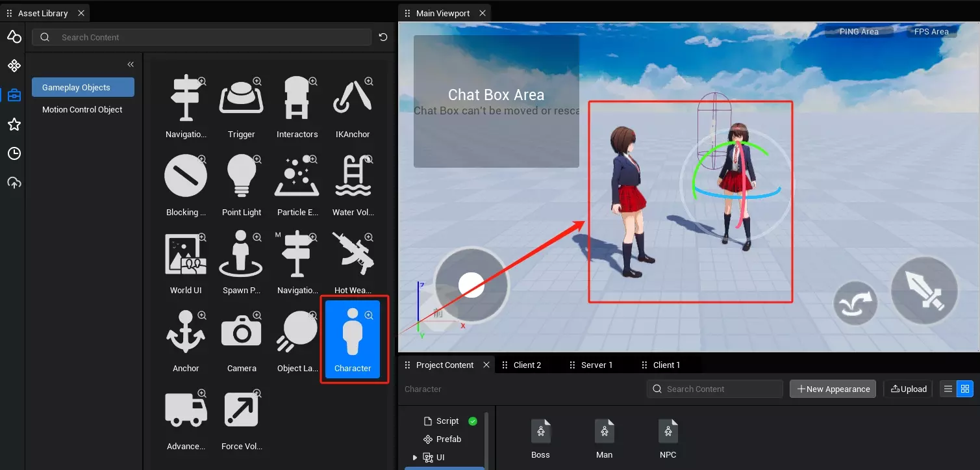Select the Character asset
The height and width of the screenshot is (470, 980).
pos(353,339)
